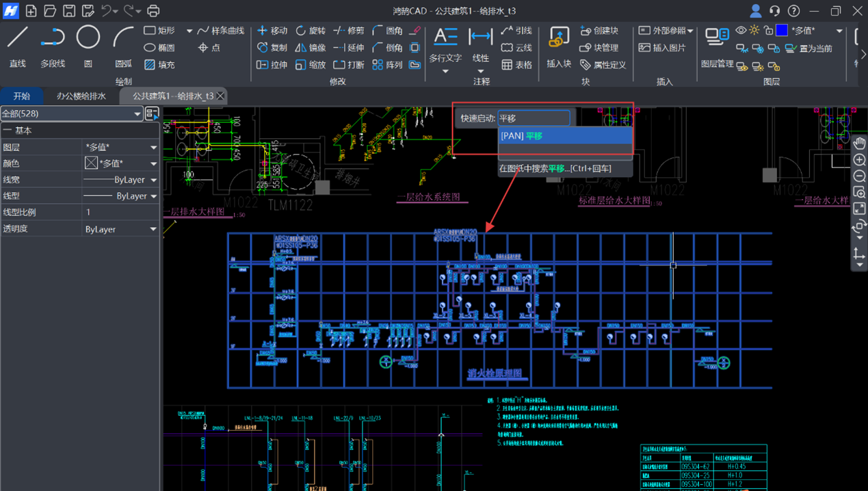Viewport: 868px width, 491px height.
Task: Toggle the layer lock padlock icon
Action: coord(768,31)
